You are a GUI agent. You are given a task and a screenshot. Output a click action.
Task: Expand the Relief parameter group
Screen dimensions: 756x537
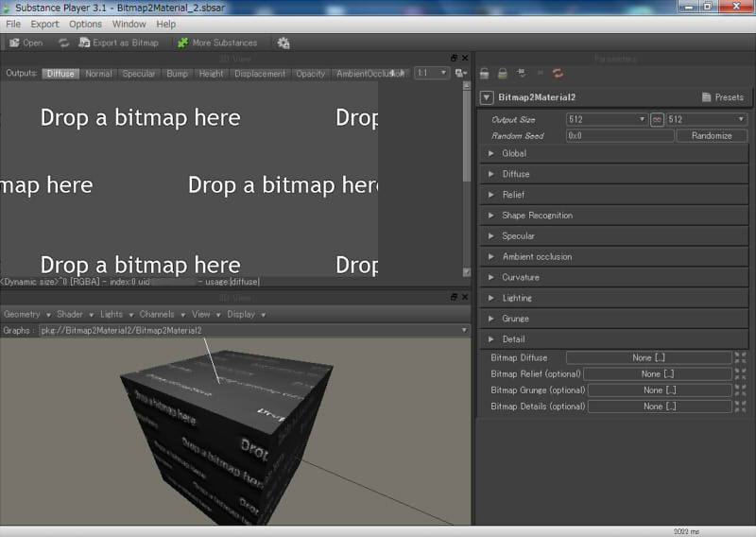coord(613,195)
